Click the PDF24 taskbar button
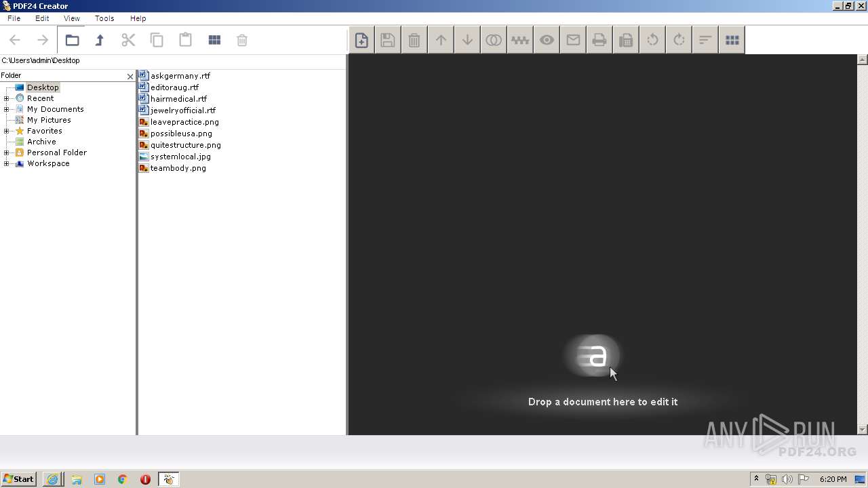 (169, 479)
